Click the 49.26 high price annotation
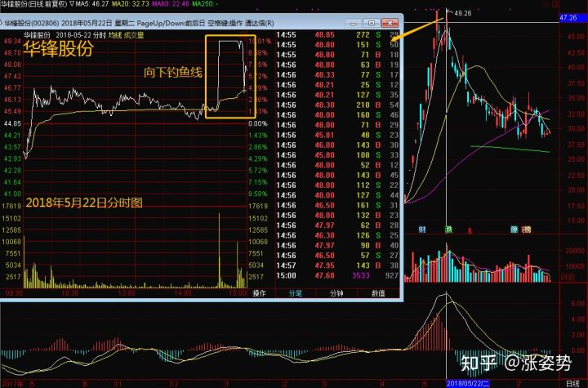Viewport: 588px width, 388px height. [x=462, y=13]
